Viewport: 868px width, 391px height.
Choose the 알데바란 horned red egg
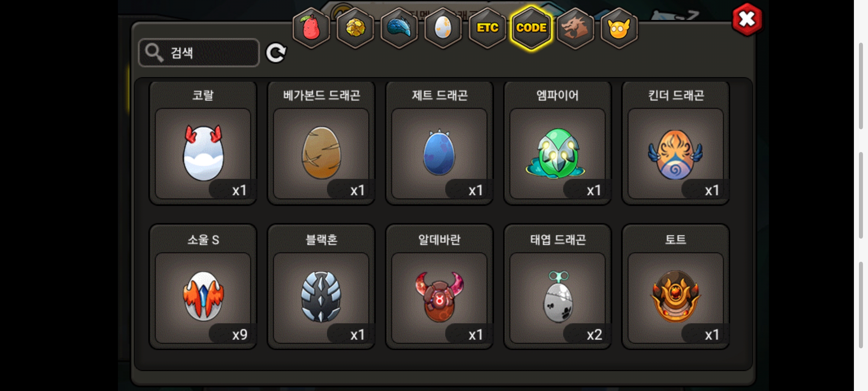pyautogui.click(x=439, y=287)
